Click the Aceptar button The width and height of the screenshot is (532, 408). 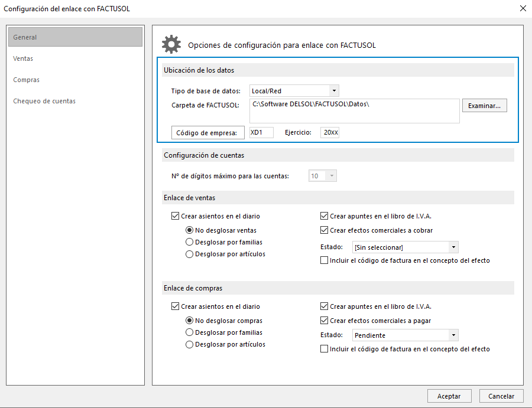click(449, 396)
